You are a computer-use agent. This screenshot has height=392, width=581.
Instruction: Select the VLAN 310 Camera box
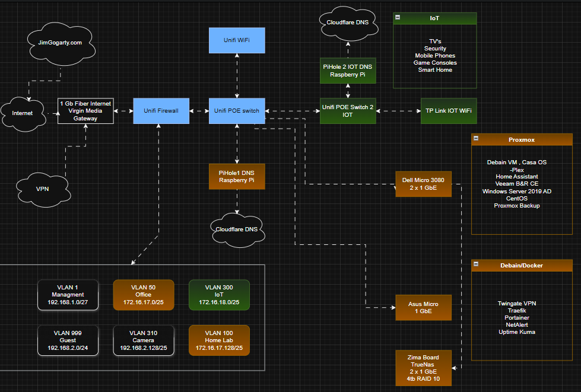[144, 340]
